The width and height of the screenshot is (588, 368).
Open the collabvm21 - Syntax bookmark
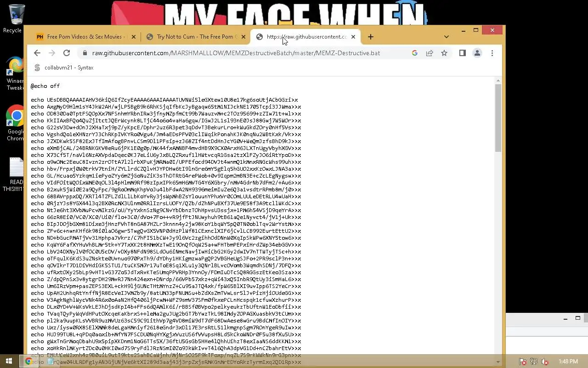[x=64, y=68]
